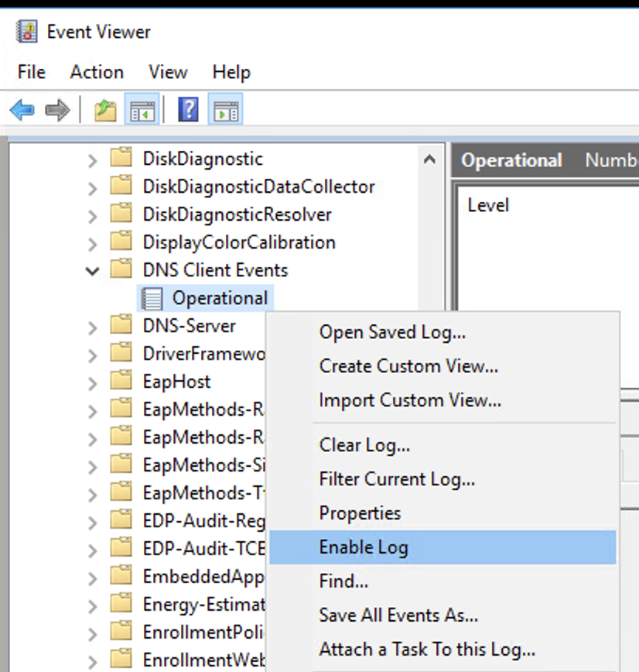Click the DNS-Server folder icon
The height and width of the screenshot is (672, 639).
pyautogui.click(x=121, y=325)
